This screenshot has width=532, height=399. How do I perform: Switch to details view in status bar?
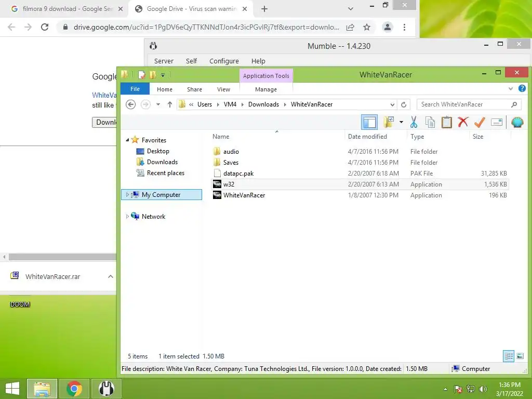pyautogui.click(x=509, y=356)
